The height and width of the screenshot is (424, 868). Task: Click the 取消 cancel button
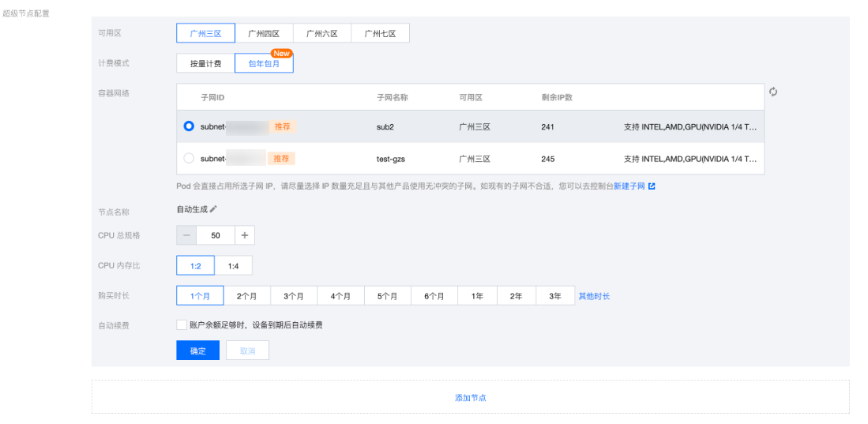247,351
